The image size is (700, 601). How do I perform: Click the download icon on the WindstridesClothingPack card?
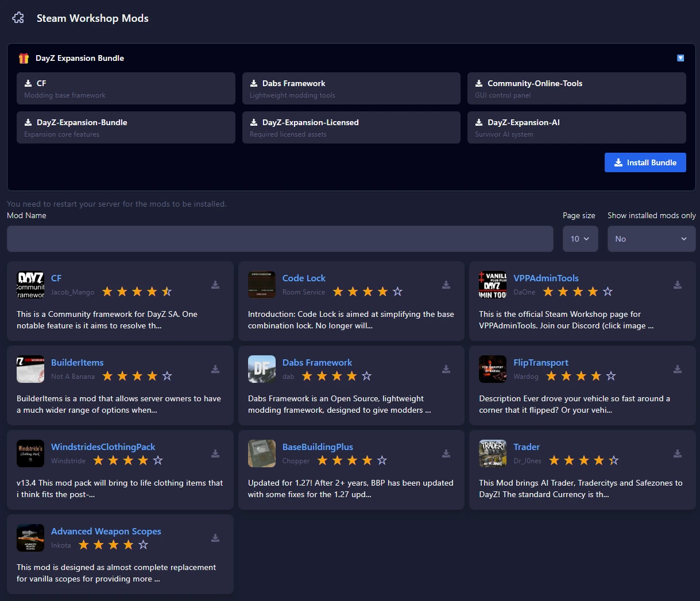[215, 453]
